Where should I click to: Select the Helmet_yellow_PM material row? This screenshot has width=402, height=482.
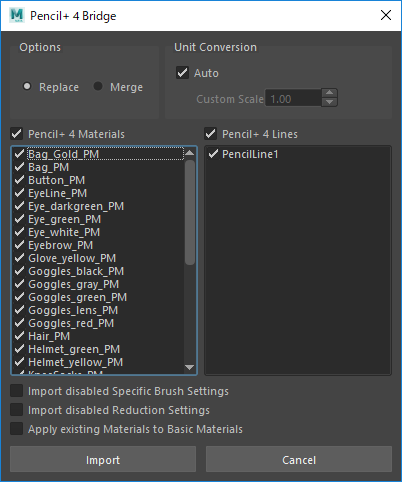coord(98,362)
